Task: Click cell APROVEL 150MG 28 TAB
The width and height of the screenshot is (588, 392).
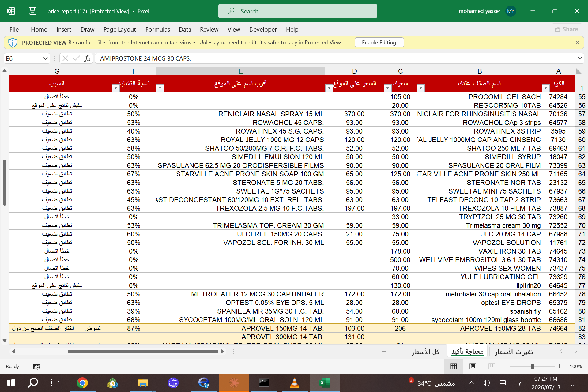Action: [x=479, y=328]
